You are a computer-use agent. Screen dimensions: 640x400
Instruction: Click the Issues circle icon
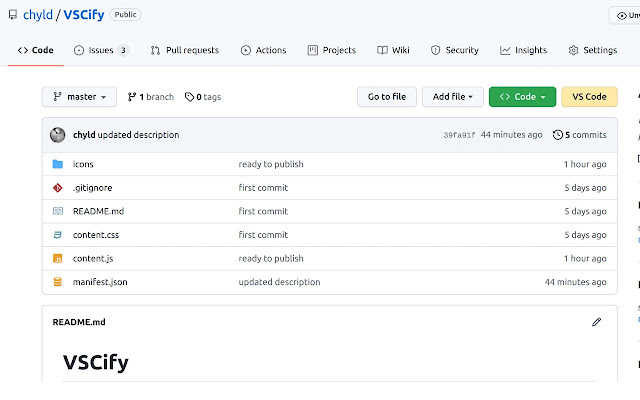79,50
